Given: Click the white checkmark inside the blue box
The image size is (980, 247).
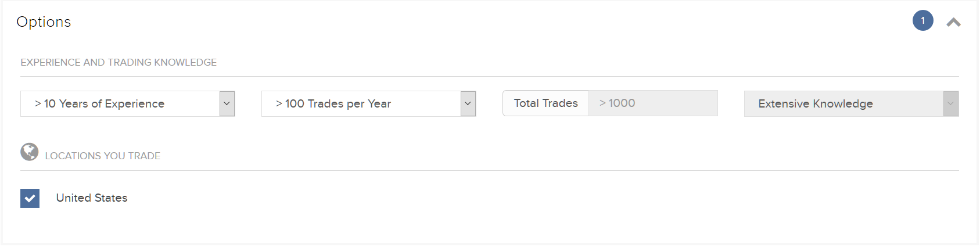Looking at the screenshot, I should click(30, 198).
